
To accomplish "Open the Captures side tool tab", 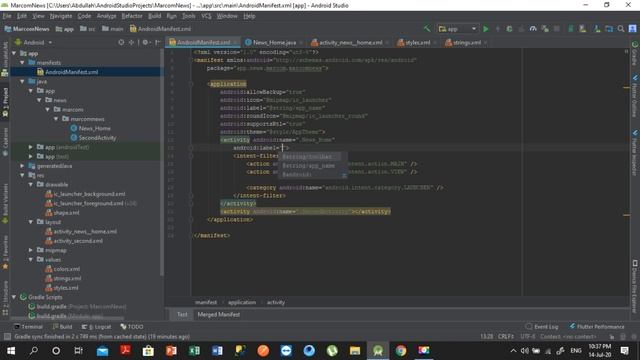I will click(5, 142).
